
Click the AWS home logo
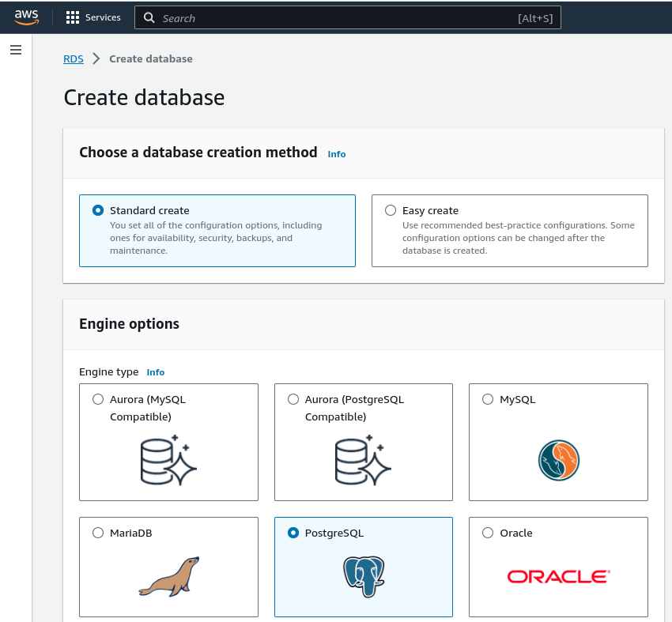click(26, 17)
